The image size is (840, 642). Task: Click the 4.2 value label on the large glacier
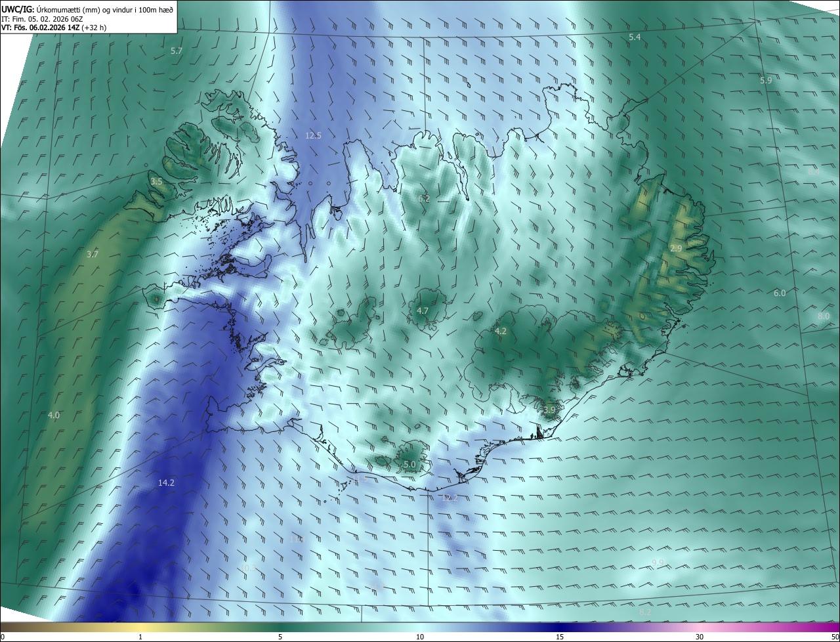click(x=501, y=331)
